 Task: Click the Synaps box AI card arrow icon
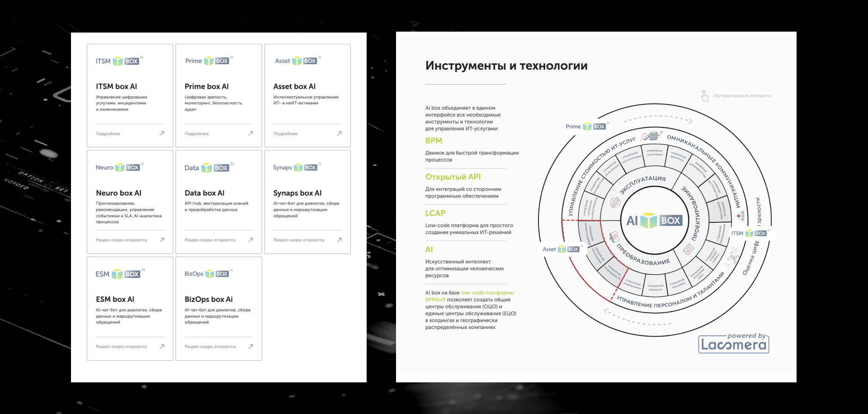339,240
